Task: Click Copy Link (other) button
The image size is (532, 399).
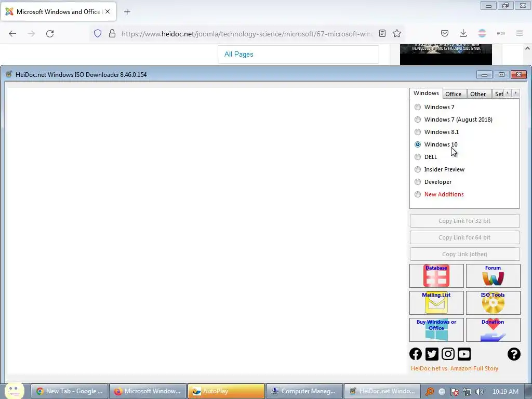Action: tap(464, 254)
